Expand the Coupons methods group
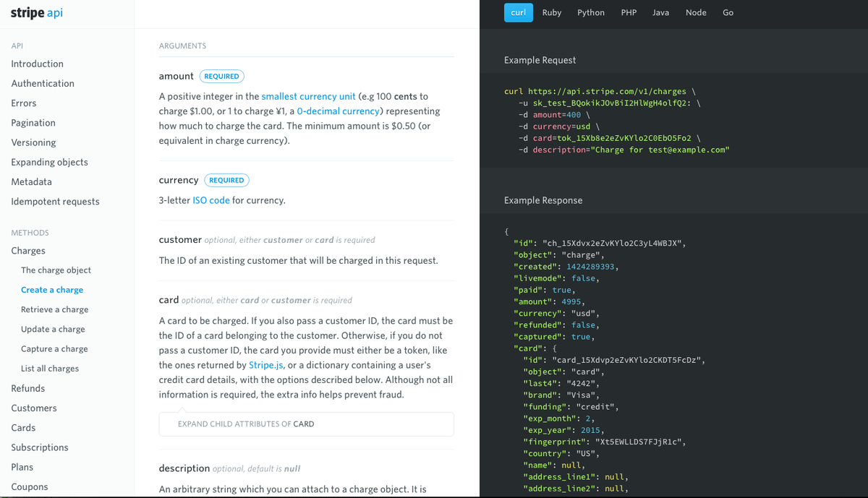Screen dimensions: 868x498 (x=30, y=486)
